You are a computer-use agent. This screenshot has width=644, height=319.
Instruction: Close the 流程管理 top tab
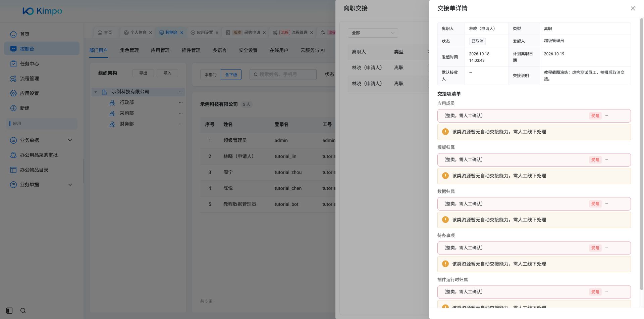(x=312, y=33)
